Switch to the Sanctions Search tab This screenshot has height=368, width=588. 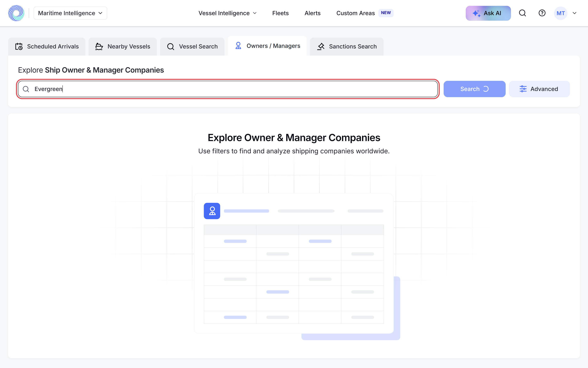pyautogui.click(x=346, y=46)
